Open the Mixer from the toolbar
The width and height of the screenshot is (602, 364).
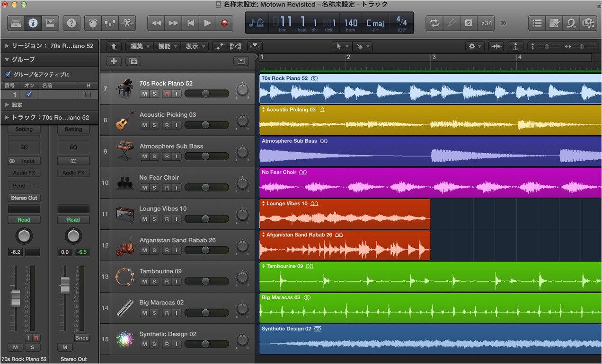[110, 23]
